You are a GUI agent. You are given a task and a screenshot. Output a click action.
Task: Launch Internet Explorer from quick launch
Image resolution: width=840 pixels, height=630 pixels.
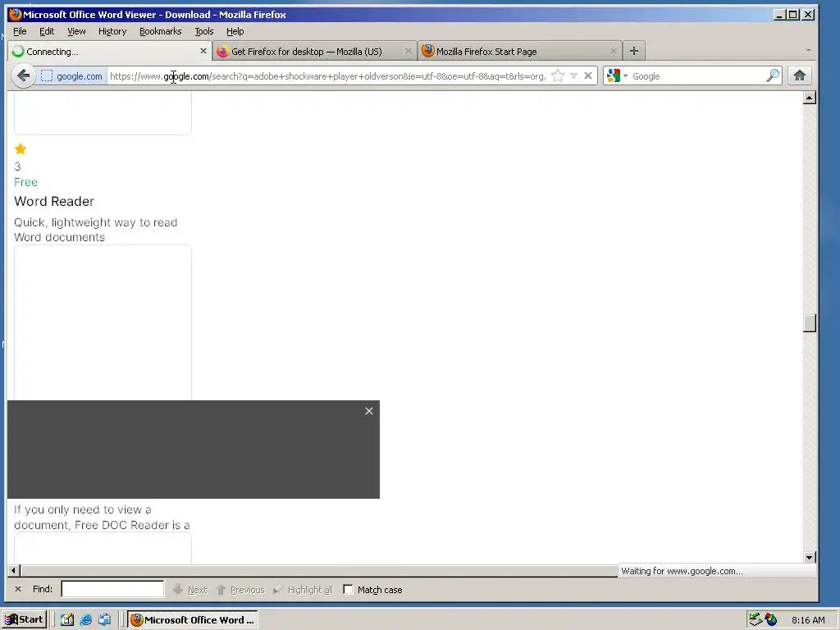click(85, 620)
